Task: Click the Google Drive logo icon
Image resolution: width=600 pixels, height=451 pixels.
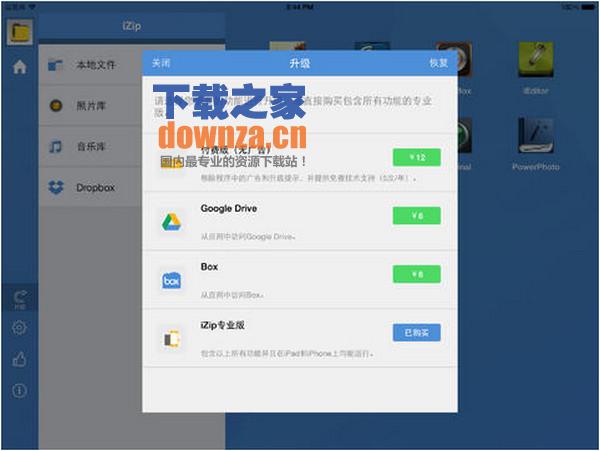Action: coord(171,222)
